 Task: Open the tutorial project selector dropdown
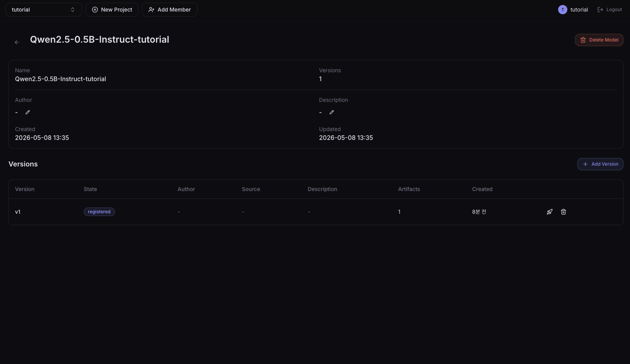[44, 10]
